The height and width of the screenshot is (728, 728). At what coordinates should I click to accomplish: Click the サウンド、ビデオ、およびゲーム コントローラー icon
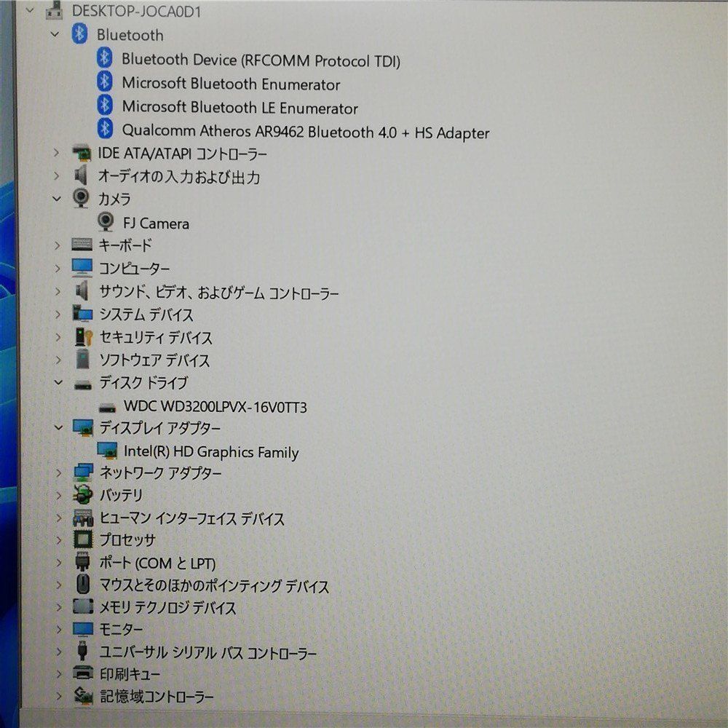click(x=82, y=291)
